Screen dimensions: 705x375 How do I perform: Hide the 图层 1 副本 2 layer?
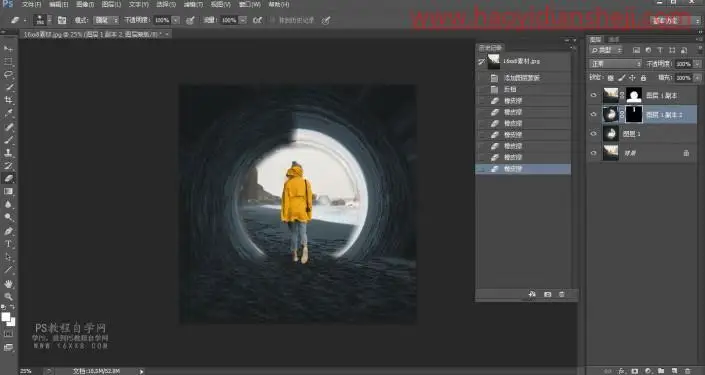pos(593,115)
